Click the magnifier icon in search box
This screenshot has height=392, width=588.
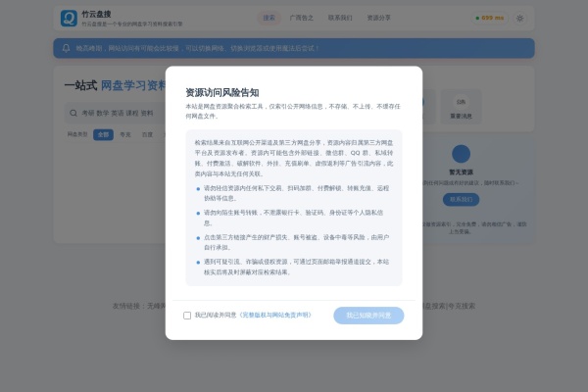pos(73,113)
